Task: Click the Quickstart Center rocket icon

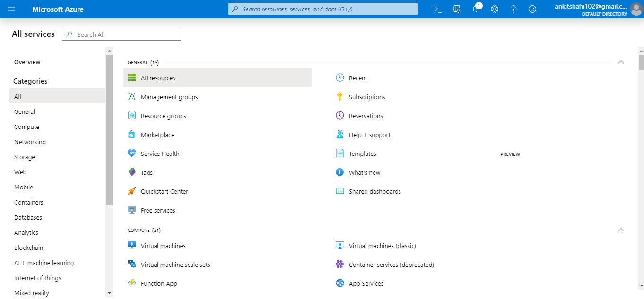Action: 132,191
